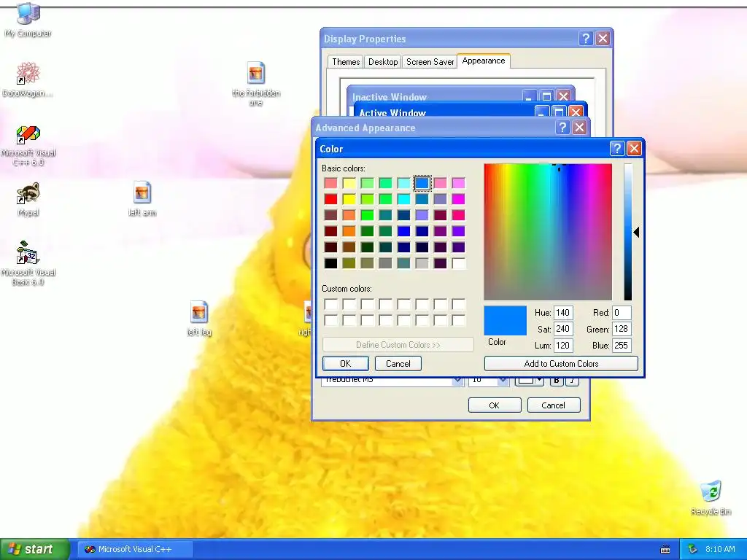Select the first empty custom color slot
The image size is (747, 560).
[x=330, y=304]
